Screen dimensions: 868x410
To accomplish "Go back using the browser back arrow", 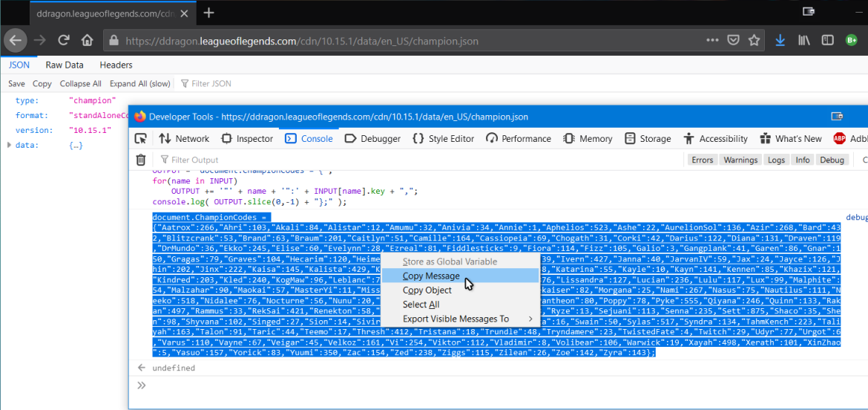I will [16, 40].
